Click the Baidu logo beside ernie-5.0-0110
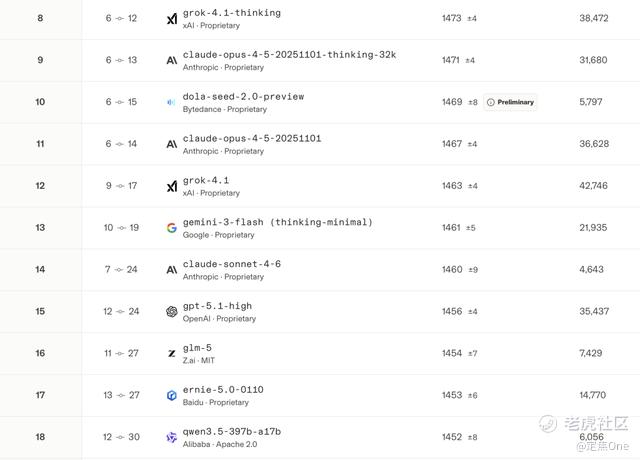 point(172,396)
